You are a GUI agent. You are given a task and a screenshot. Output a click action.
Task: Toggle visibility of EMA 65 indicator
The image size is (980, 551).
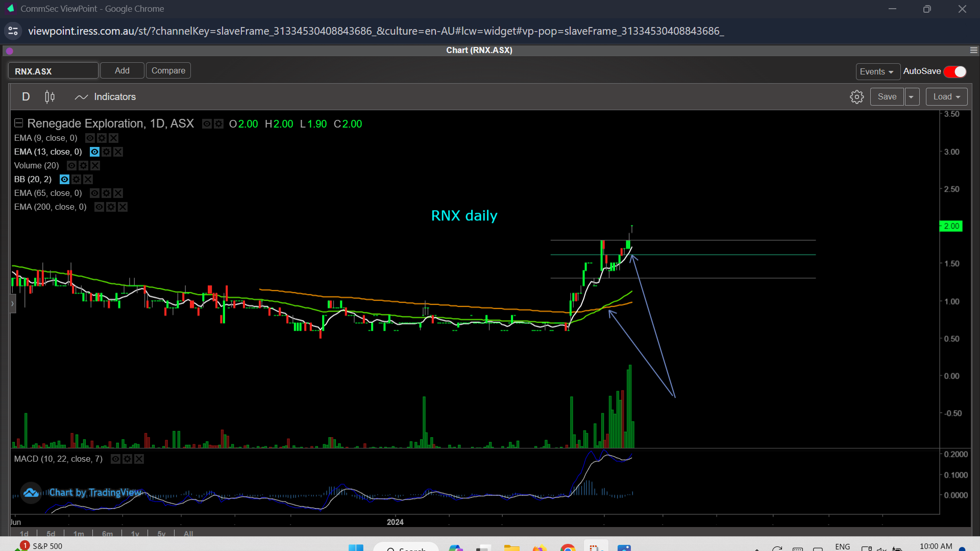click(x=94, y=193)
